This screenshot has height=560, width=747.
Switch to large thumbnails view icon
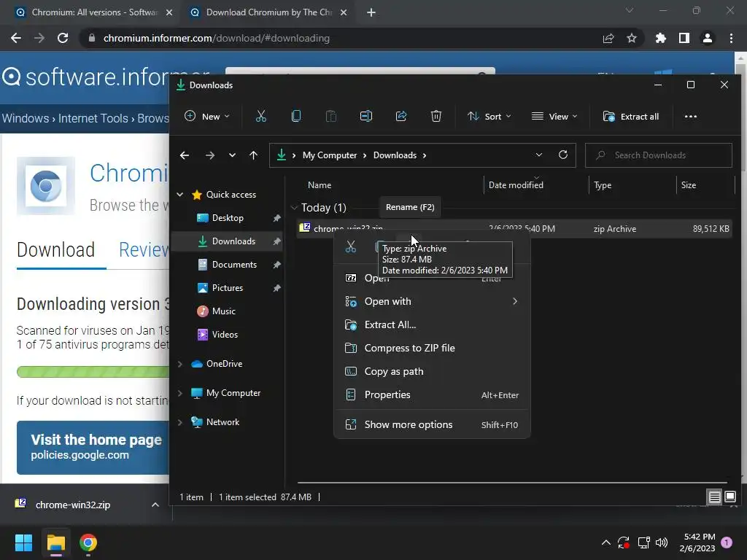click(x=729, y=497)
